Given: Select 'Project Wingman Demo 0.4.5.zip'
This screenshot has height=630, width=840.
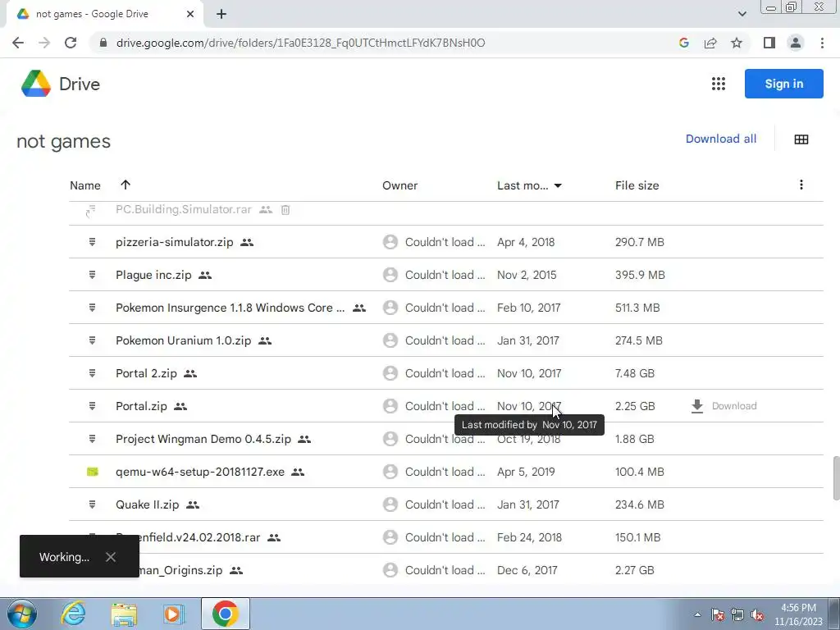Looking at the screenshot, I should 203,440.
